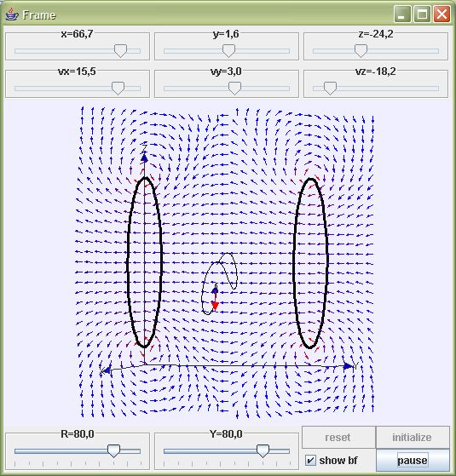The image size is (456, 476).
Task: Maximize the Frame window
Action: click(x=422, y=14)
